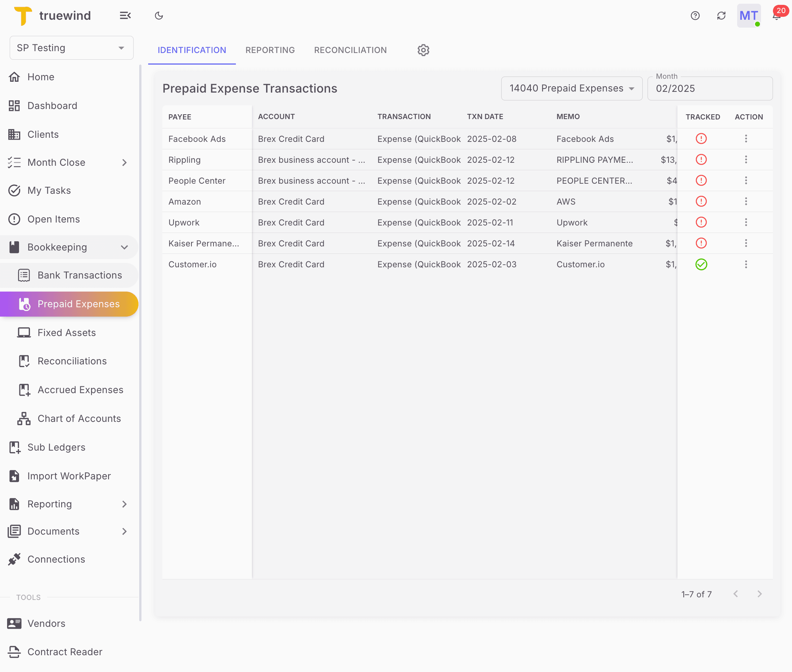Switch to the RECONCILIATION tab
This screenshot has width=792, height=672.
tap(350, 50)
